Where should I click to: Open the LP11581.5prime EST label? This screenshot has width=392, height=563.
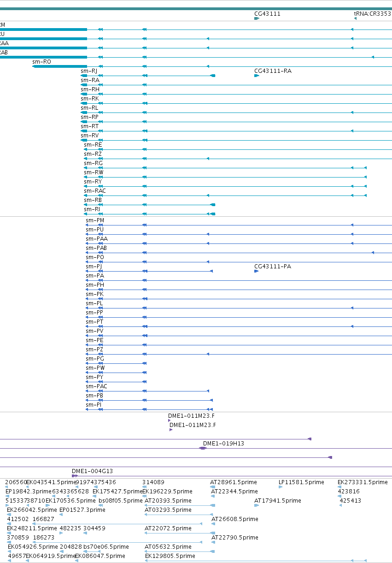[x=301, y=482]
